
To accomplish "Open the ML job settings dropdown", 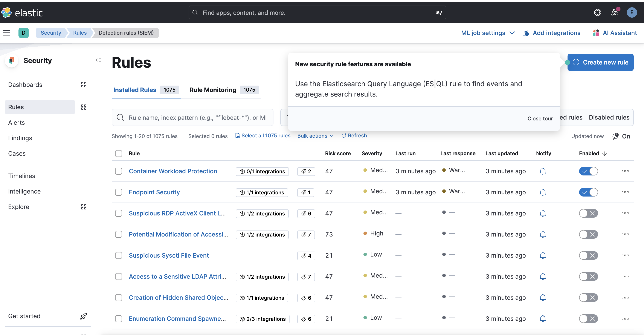I will [x=488, y=33].
